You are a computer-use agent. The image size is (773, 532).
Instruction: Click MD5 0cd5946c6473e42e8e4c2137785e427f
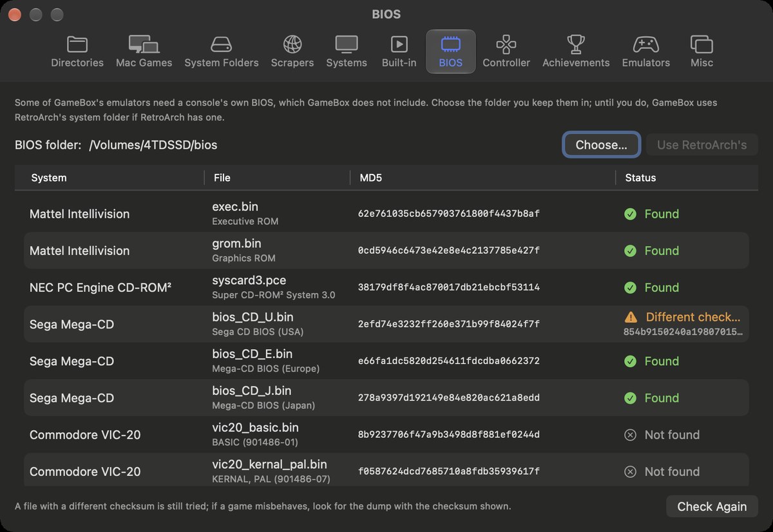449,251
